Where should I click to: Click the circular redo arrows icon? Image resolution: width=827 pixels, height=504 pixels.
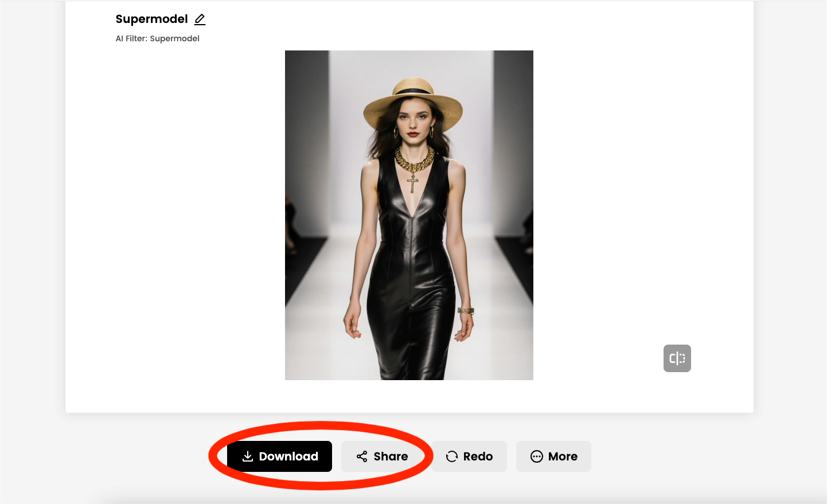pos(452,456)
